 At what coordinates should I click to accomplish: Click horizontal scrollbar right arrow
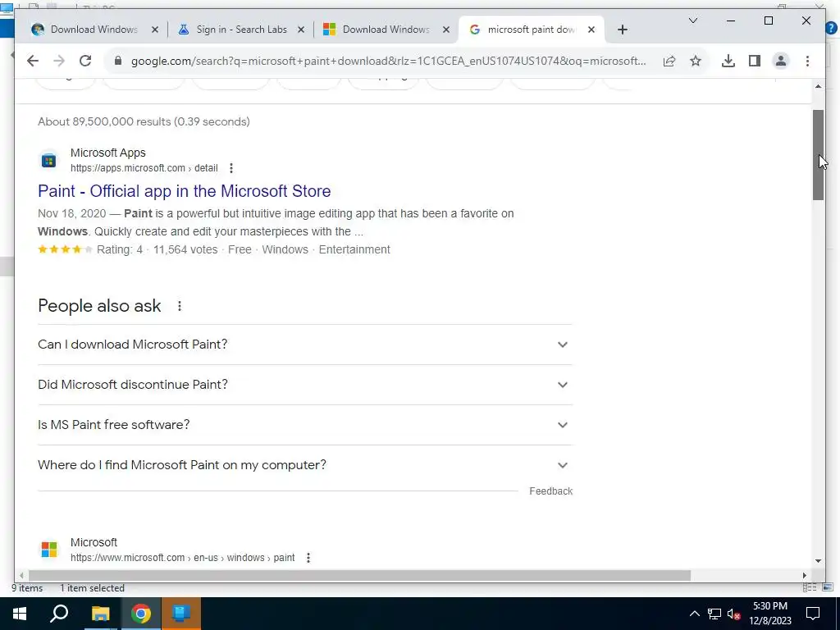(x=805, y=575)
